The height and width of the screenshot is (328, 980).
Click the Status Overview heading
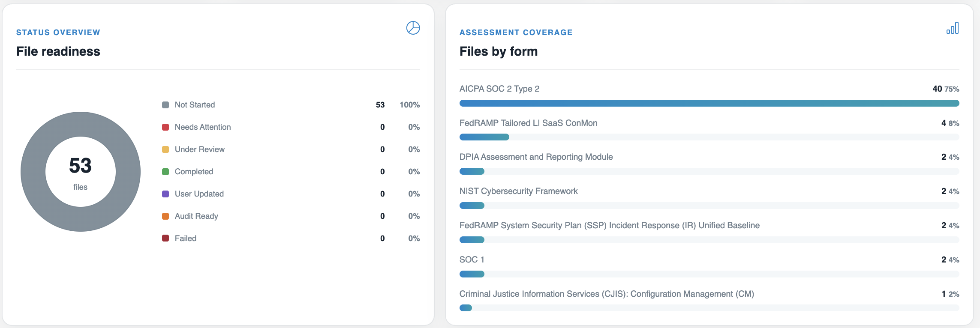(x=58, y=33)
